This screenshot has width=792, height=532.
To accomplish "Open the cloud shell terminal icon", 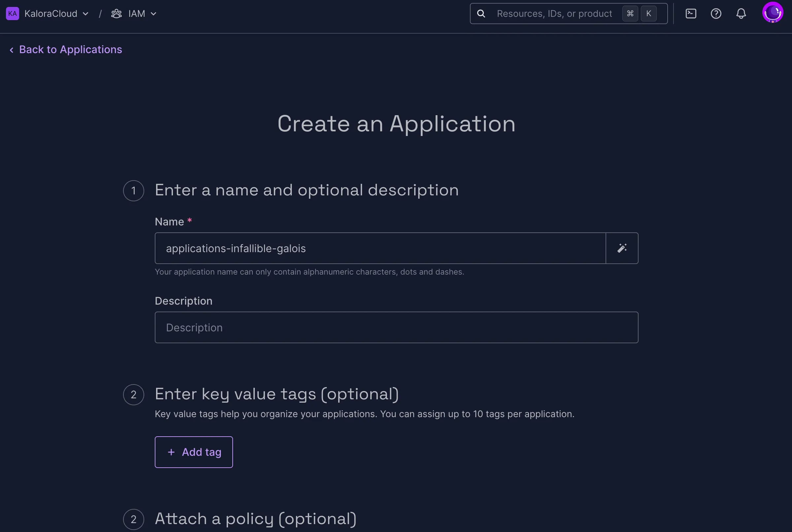I will point(691,13).
